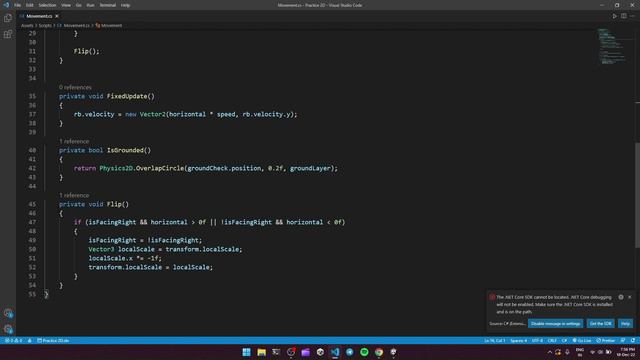This screenshot has width=640, height=360.
Task: Click the '1 reference' CodeLens above Flip
Action: [74, 195]
